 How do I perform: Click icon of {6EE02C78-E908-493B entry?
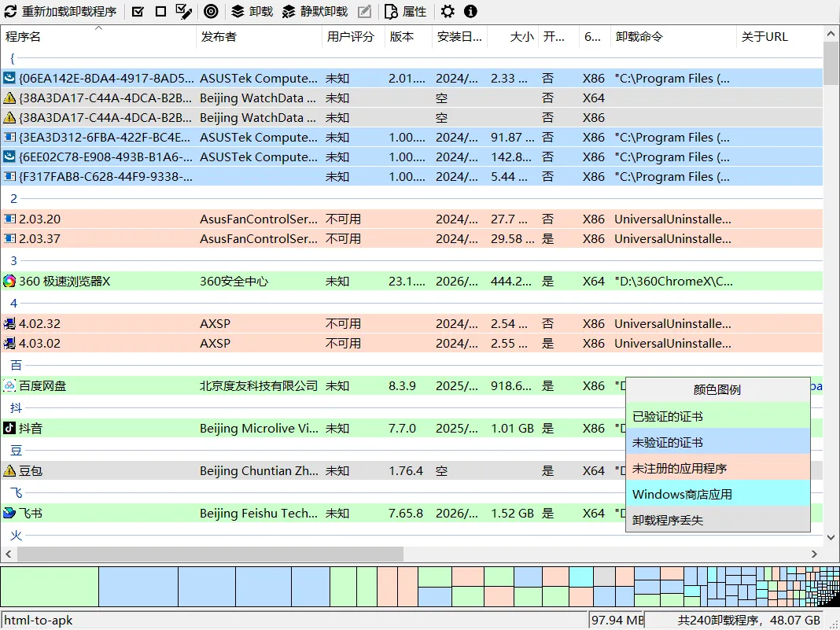click(9, 157)
